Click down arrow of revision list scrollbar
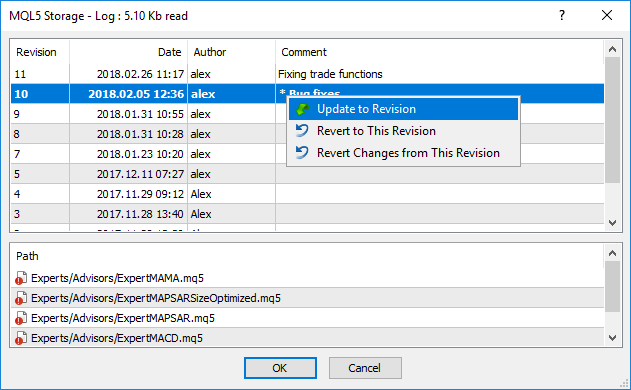 coord(612,223)
